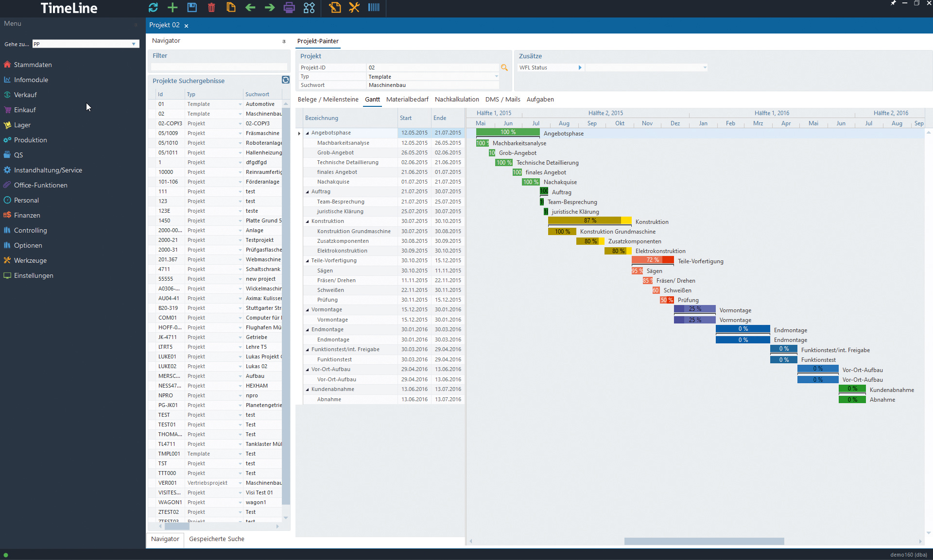This screenshot has width=933, height=560.
Task: Click the save floppy disk icon
Action: tap(192, 7)
